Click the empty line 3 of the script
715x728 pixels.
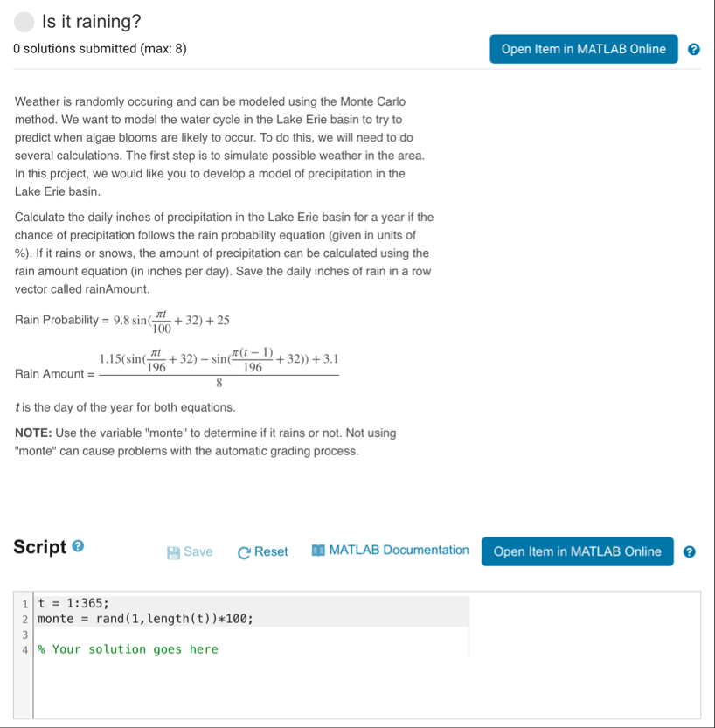click(x=131, y=634)
